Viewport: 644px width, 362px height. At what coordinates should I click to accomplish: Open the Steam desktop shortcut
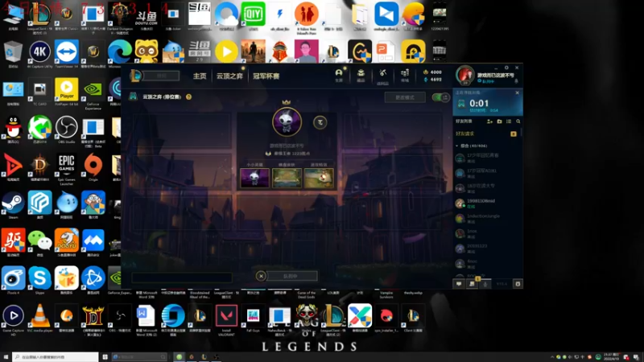[x=13, y=205]
